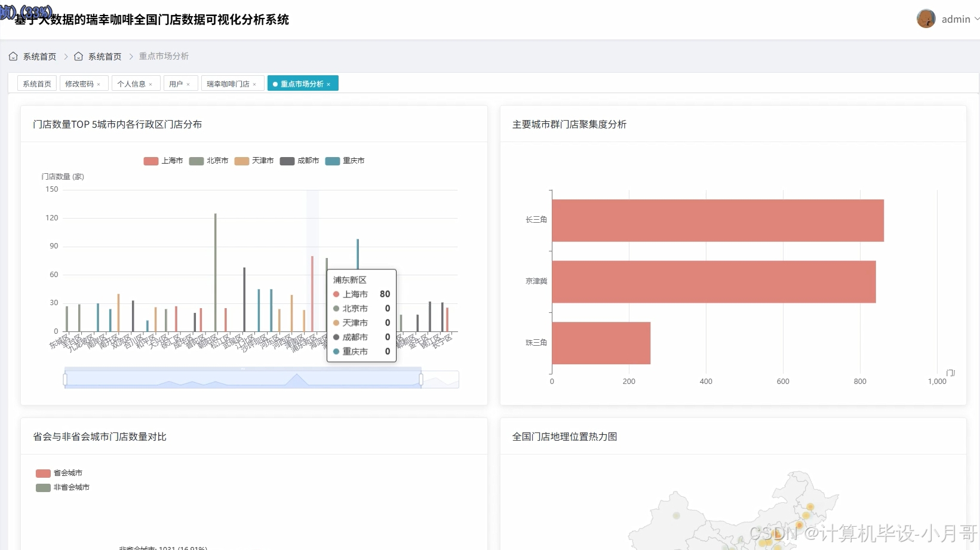Click the 全国门店地理位置热力图 card title
This screenshot has height=550, width=980.
565,437
